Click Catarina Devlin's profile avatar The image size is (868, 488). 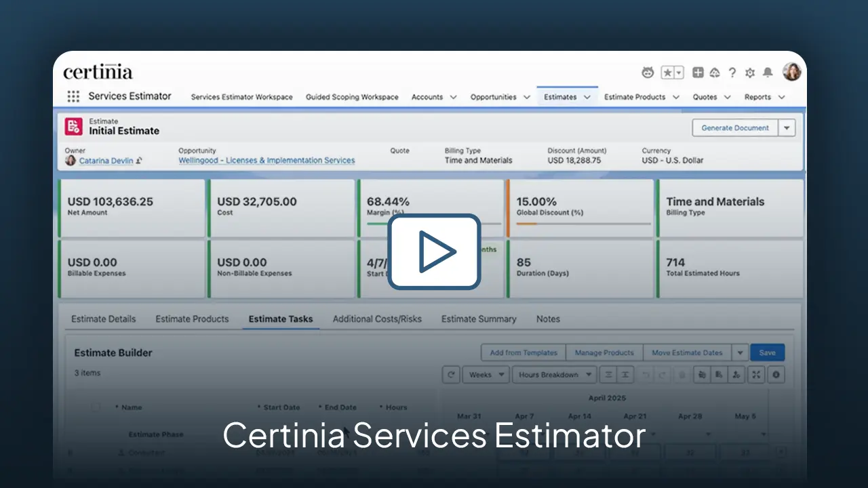click(x=71, y=160)
